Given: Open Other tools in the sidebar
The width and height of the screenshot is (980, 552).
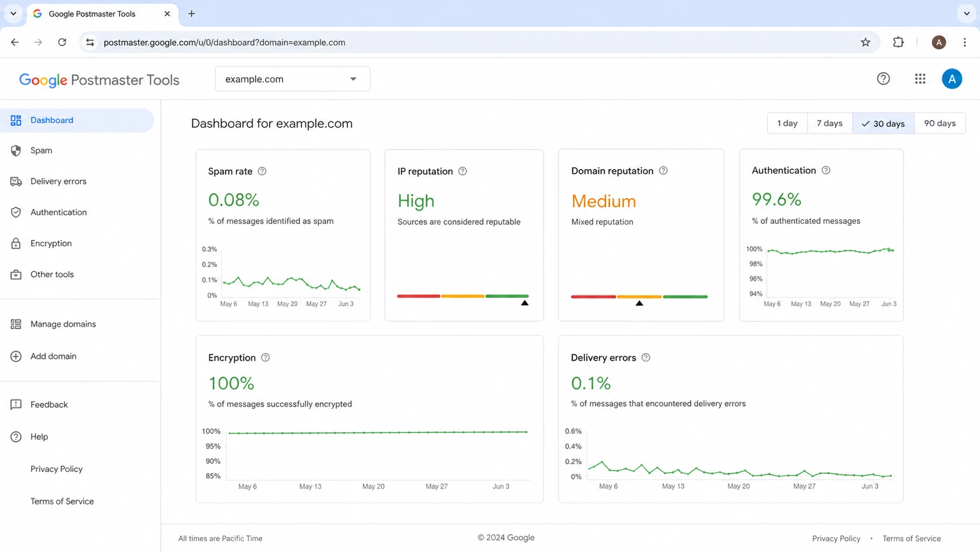Looking at the screenshot, I should click(x=77, y=275).
